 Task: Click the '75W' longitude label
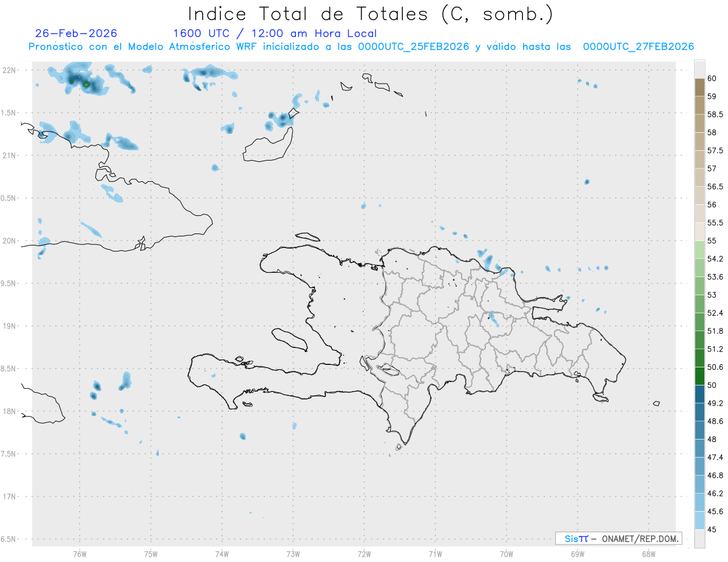(x=151, y=554)
